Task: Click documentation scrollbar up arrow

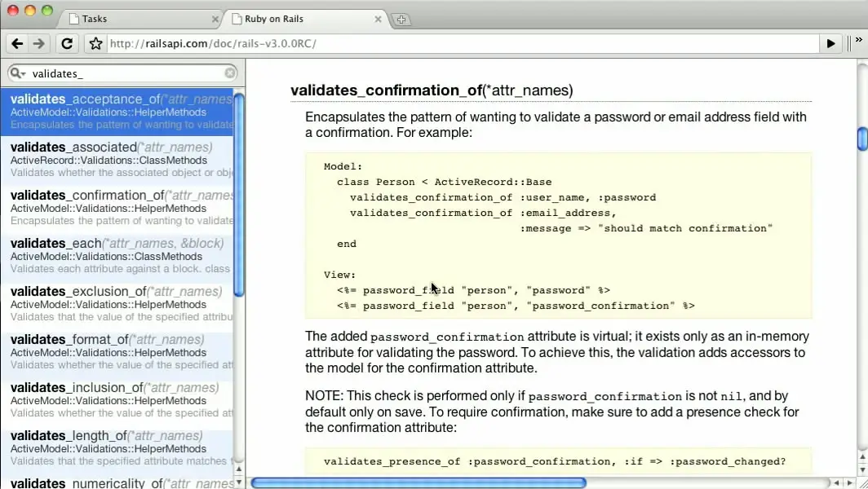Action: click(x=862, y=457)
